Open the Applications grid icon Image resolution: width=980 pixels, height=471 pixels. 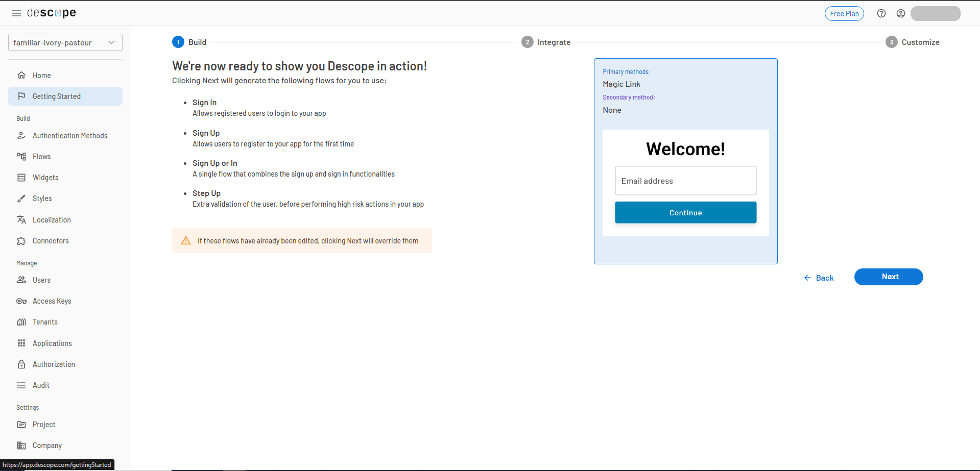click(x=21, y=343)
